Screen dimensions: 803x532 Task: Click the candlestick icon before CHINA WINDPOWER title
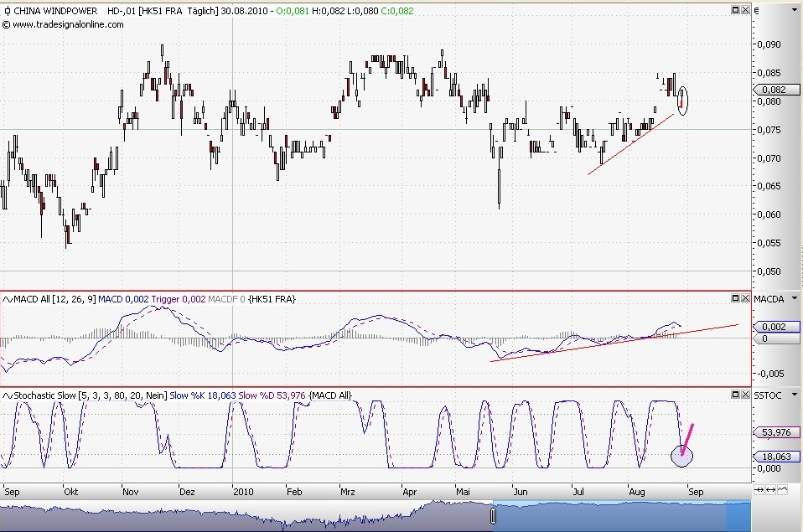7,11
